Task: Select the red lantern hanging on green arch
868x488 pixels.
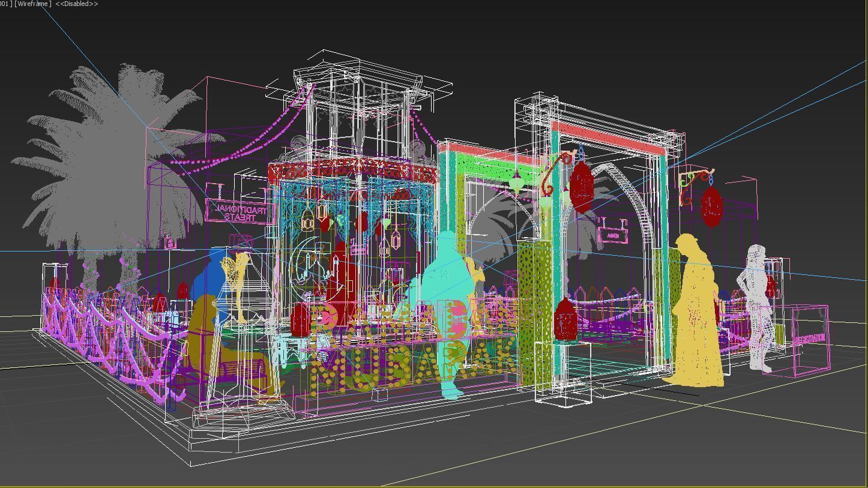Action: click(581, 187)
